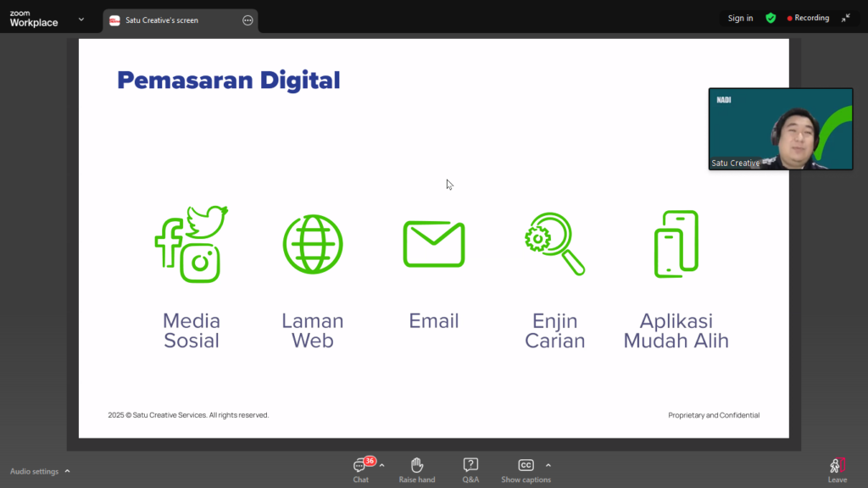Open the Q&A panel
The height and width of the screenshot is (488, 868).
470,465
